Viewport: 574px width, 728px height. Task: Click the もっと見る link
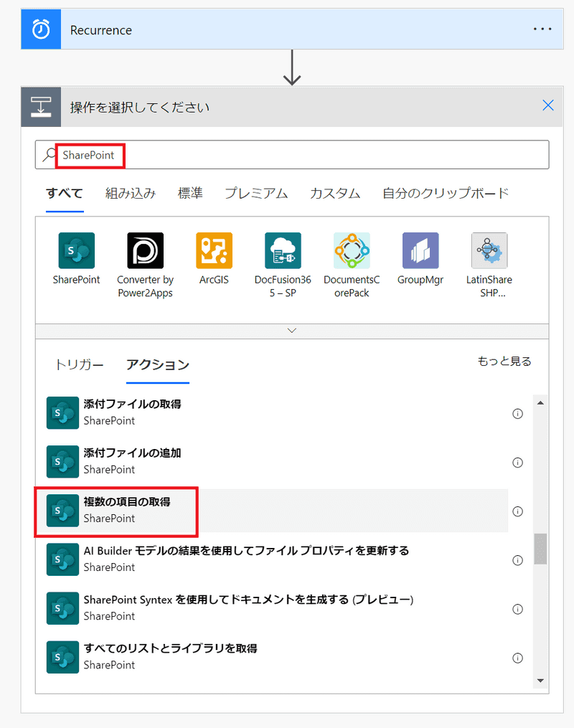click(x=504, y=361)
